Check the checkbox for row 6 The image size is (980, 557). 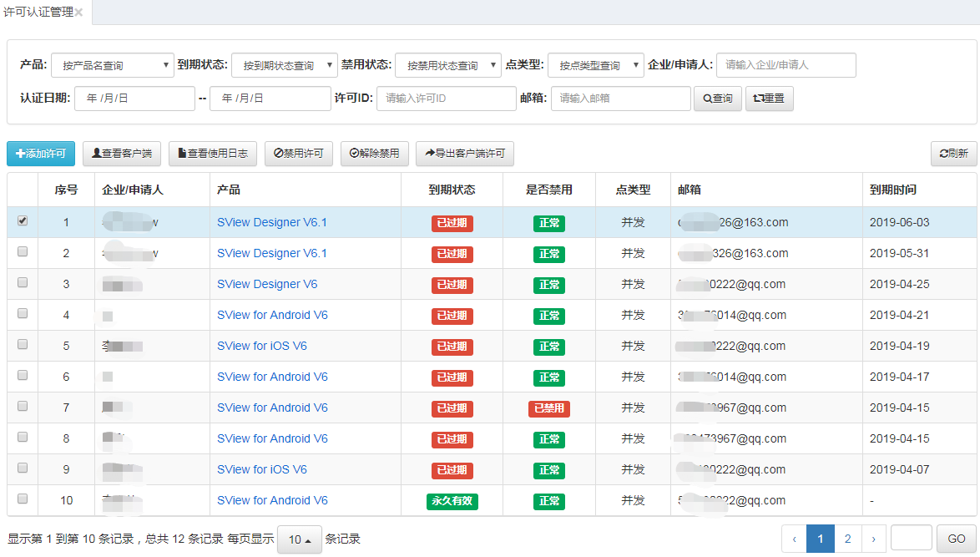[23, 375]
